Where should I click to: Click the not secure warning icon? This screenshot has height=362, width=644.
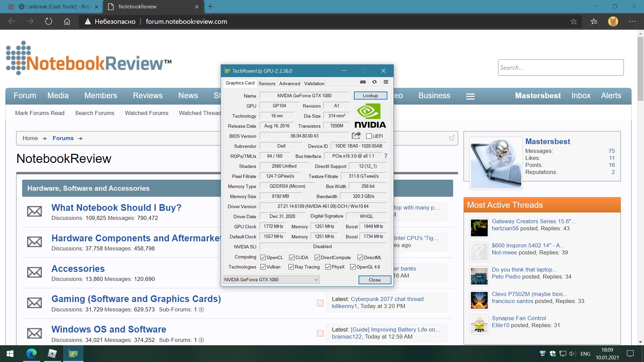pyautogui.click(x=88, y=21)
